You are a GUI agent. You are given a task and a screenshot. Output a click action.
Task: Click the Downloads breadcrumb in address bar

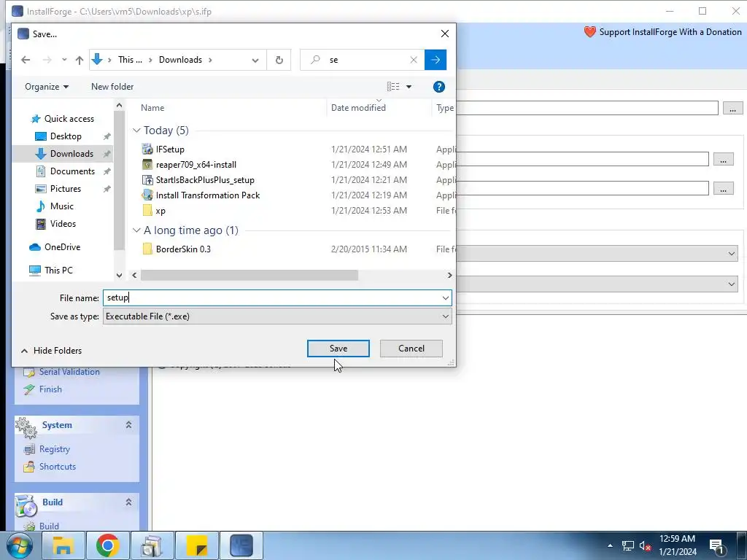pos(181,60)
